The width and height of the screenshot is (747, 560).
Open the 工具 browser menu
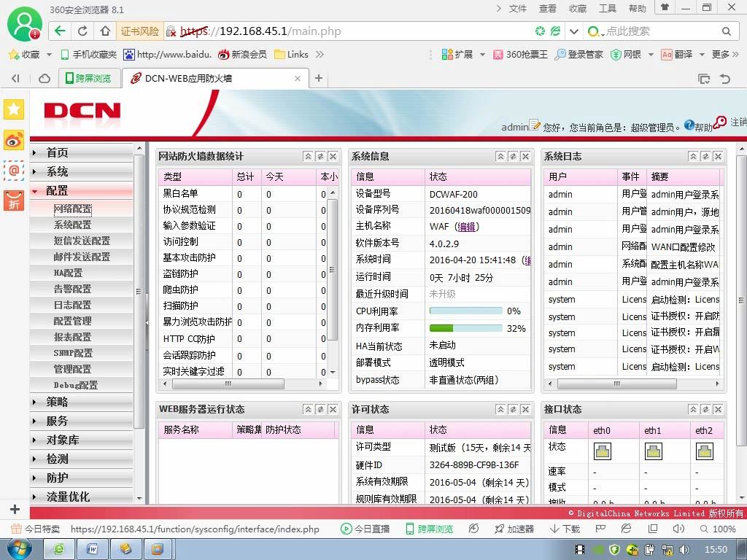tap(608, 9)
